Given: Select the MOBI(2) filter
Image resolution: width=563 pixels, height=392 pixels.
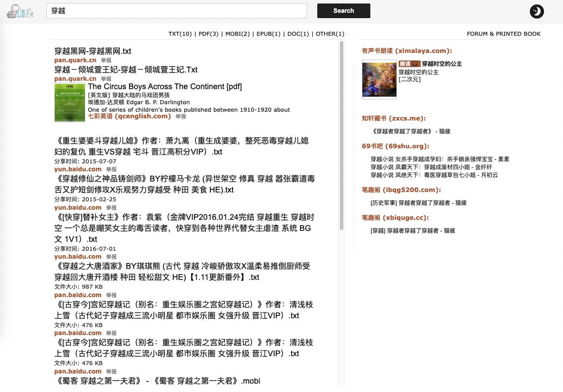Looking at the screenshot, I should [x=237, y=34].
